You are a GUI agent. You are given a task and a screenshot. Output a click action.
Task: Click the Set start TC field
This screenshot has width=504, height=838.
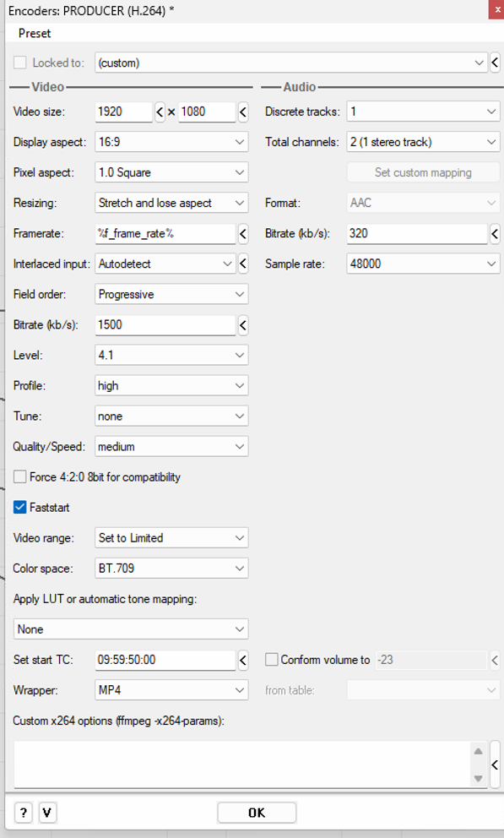165,660
